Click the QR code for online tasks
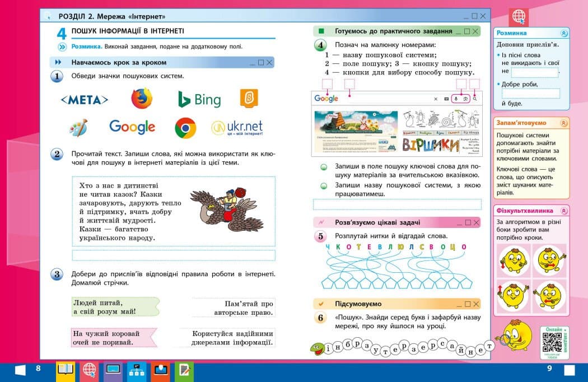 pyautogui.click(x=552, y=342)
